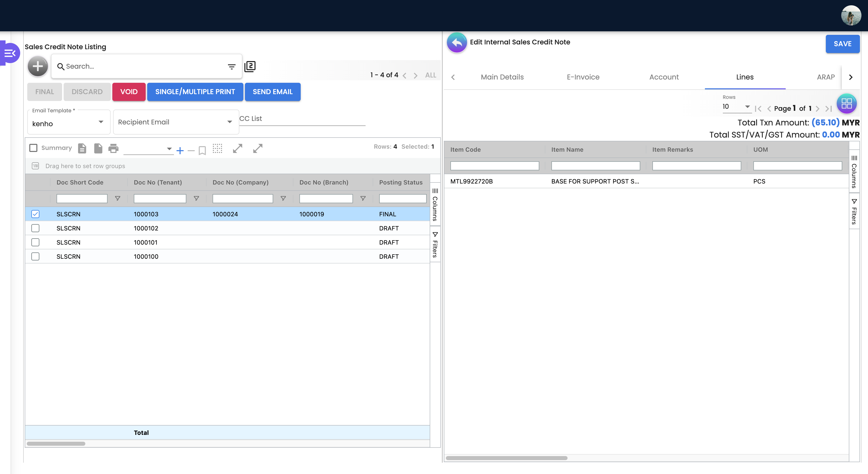This screenshot has width=868, height=474.
Task: Click the DISCARD button
Action: [x=87, y=92]
